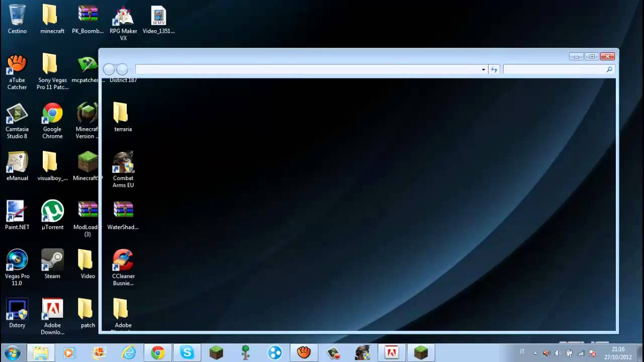Select the Video_1351... WMV file
Viewport: 644px width, 362px height.
tap(158, 19)
